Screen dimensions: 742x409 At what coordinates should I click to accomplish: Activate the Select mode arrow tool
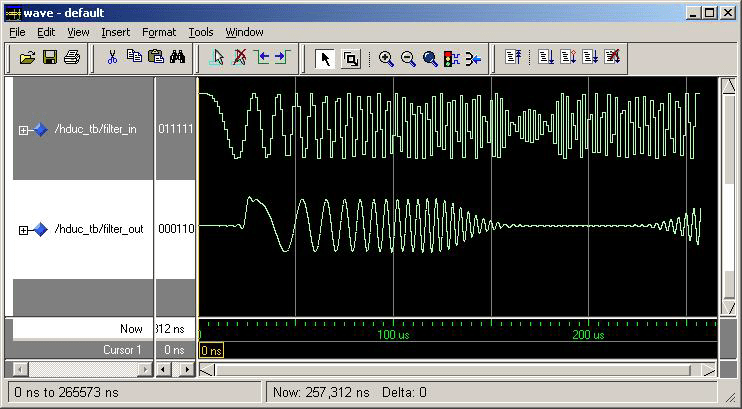pos(325,58)
